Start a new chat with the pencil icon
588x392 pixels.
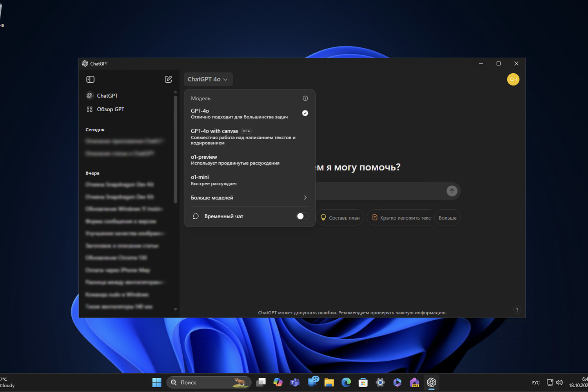tap(168, 79)
